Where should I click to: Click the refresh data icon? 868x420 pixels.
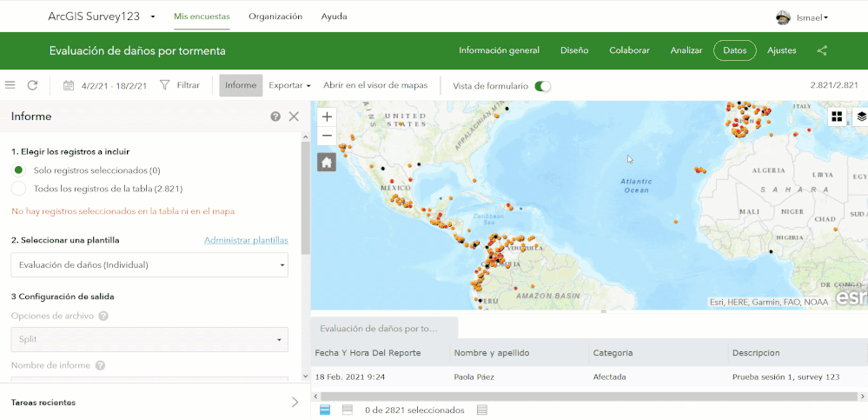[33, 85]
